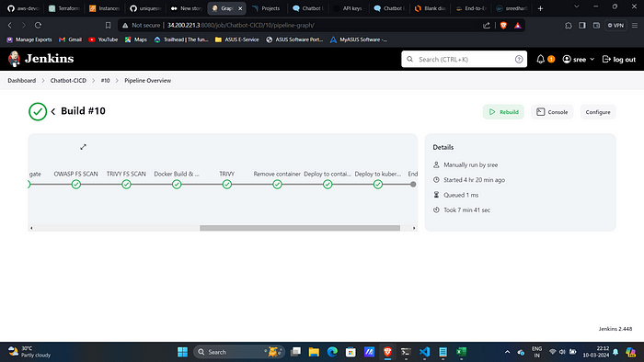The width and height of the screenshot is (644, 362).
Task: Click the browser reload icon
Action: 39,26
